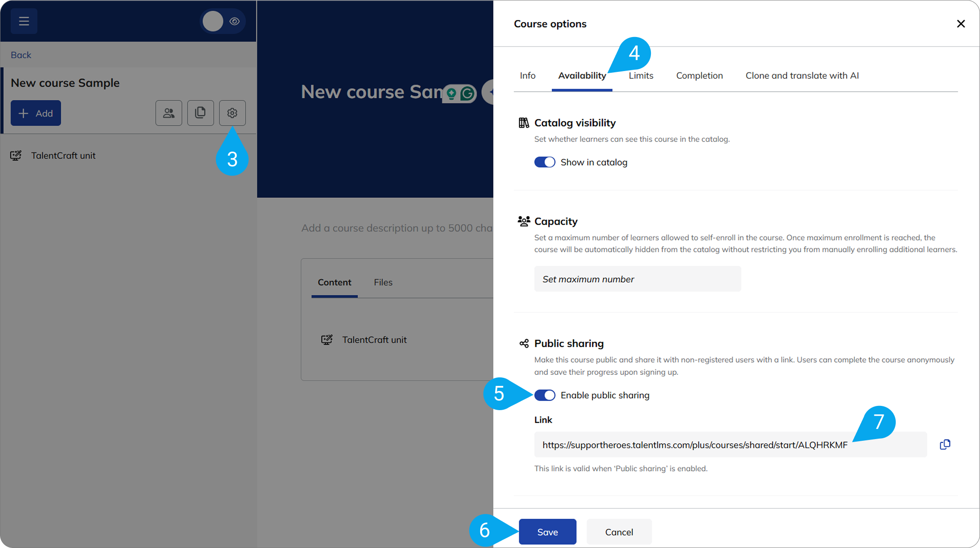
Task: Open the course users icon
Action: [x=169, y=113]
